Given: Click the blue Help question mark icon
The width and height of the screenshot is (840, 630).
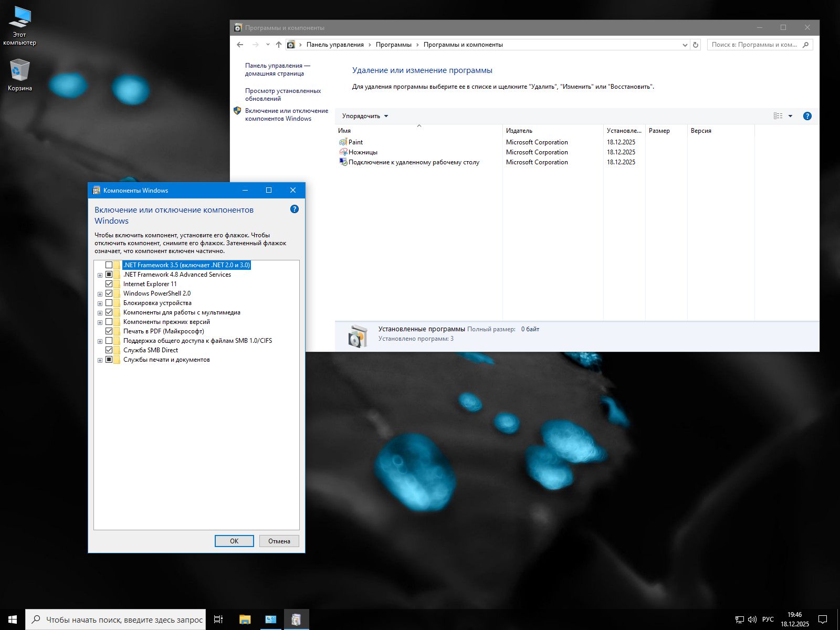Looking at the screenshot, I should point(807,115).
